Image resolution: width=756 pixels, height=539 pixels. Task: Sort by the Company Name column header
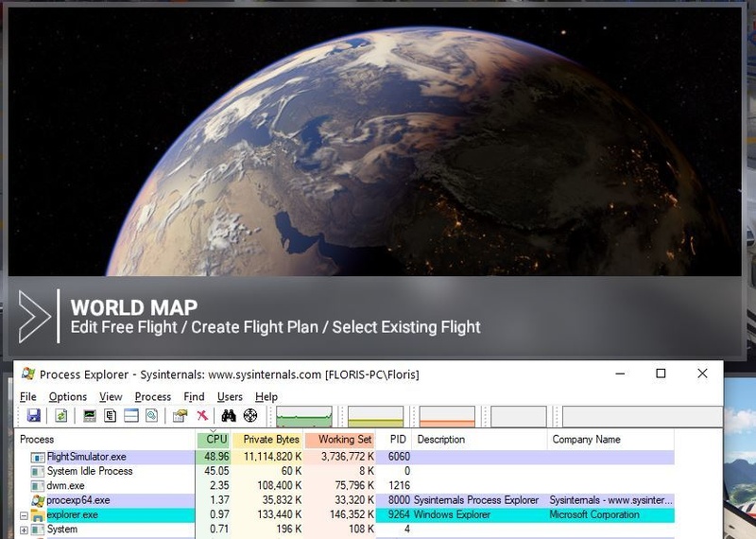pos(610,440)
